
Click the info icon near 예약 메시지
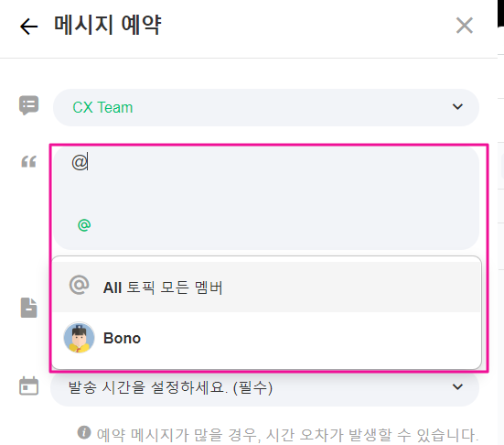pyautogui.click(x=84, y=432)
